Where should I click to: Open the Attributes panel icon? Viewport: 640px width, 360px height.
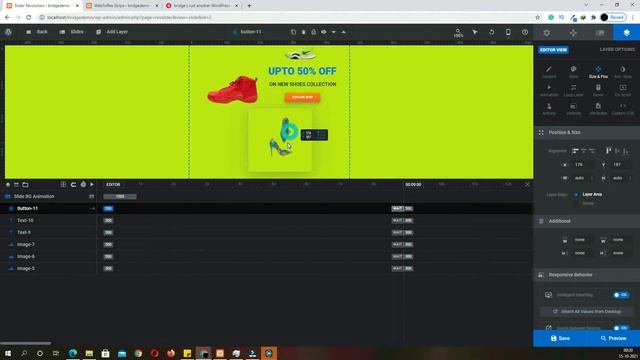pyautogui.click(x=598, y=109)
